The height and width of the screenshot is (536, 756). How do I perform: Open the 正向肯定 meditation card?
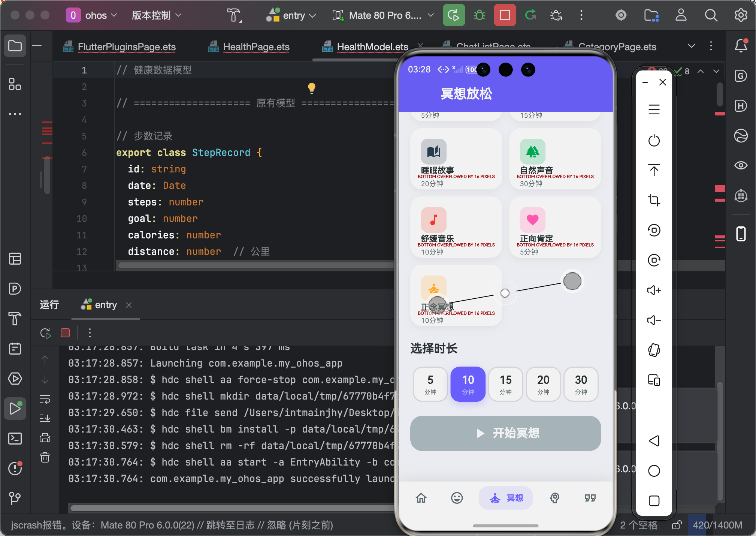coord(555,227)
